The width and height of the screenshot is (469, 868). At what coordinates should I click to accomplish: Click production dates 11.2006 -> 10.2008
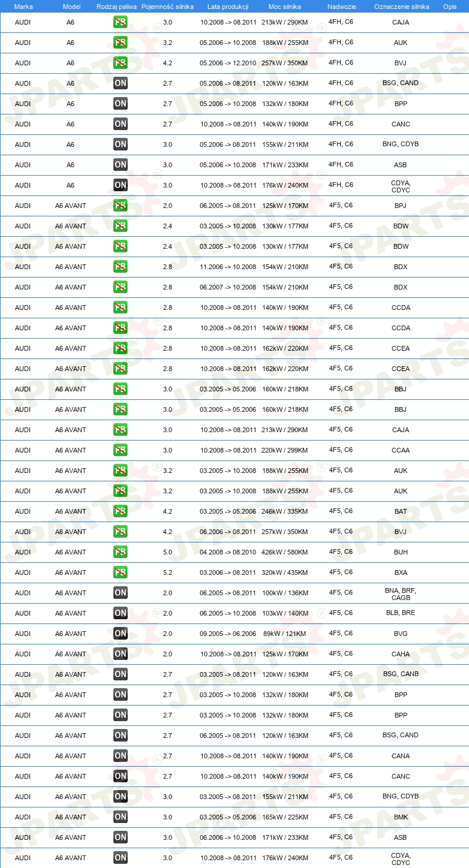[x=228, y=267]
